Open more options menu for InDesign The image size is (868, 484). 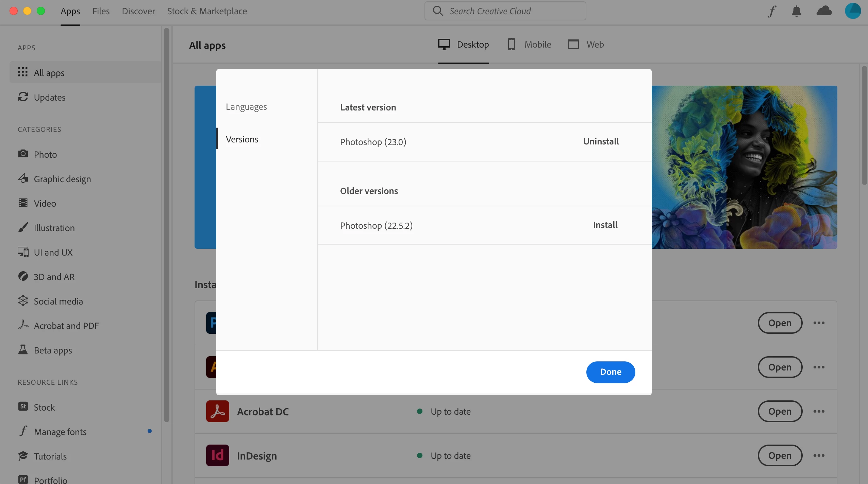coord(819,455)
